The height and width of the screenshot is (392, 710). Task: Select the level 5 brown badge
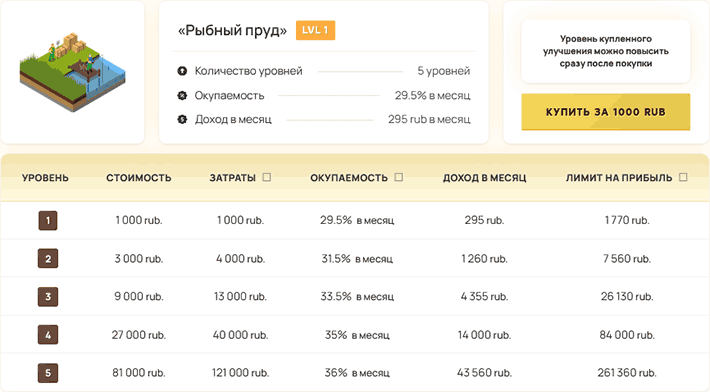pyautogui.click(x=48, y=373)
